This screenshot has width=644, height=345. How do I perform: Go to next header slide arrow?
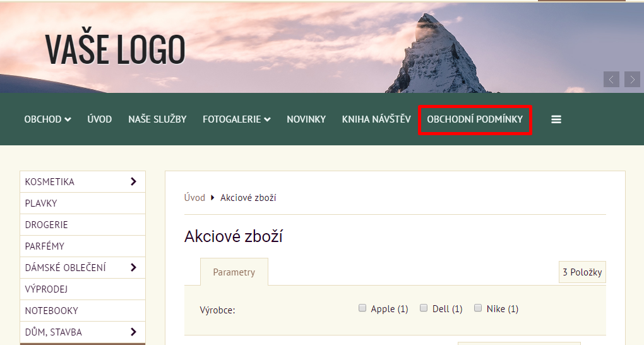click(x=632, y=79)
